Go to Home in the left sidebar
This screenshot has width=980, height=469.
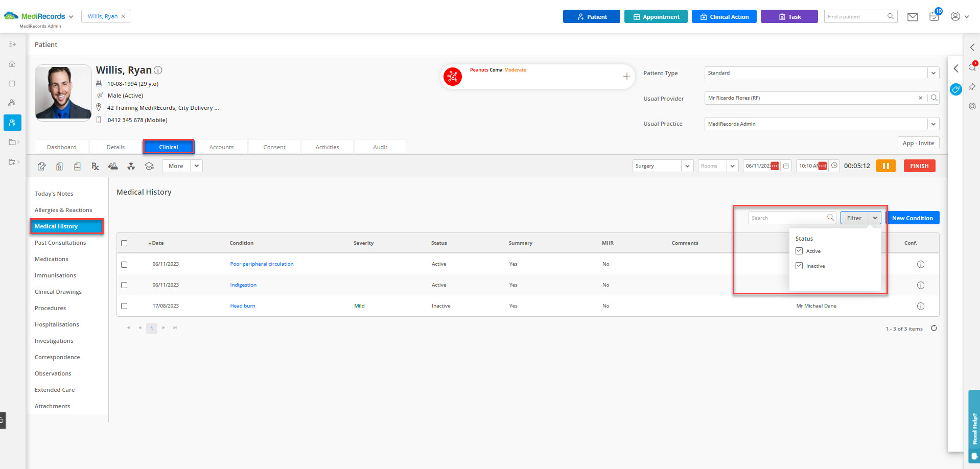point(12,64)
